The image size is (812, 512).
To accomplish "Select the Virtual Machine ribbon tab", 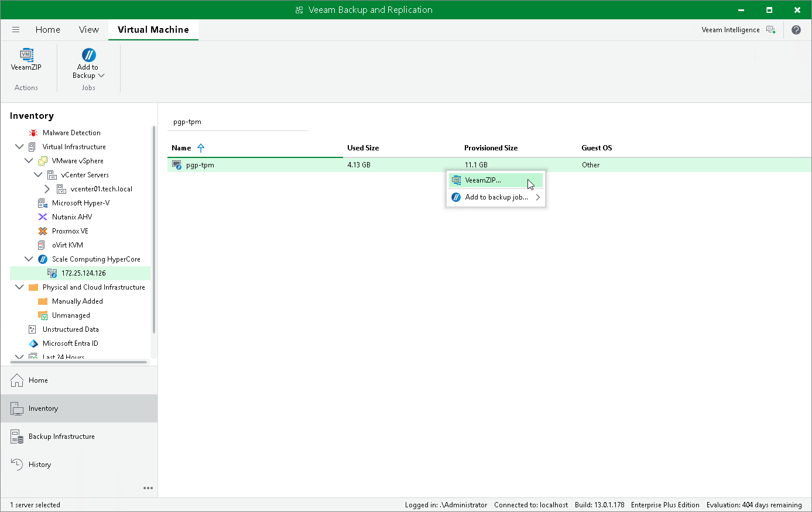I will tap(153, 30).
